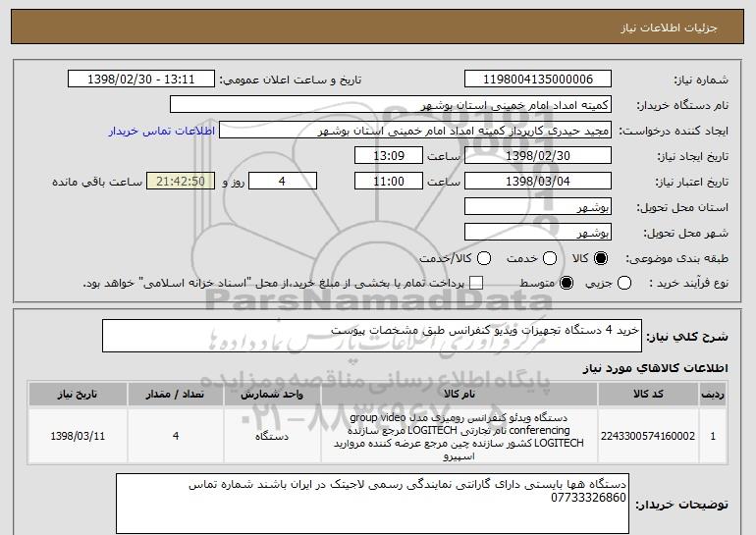Image resolution: width=756 pixels, height=535 pixels.
Task: Click remaining days field showing 4
Action: [x=283, y=182]
